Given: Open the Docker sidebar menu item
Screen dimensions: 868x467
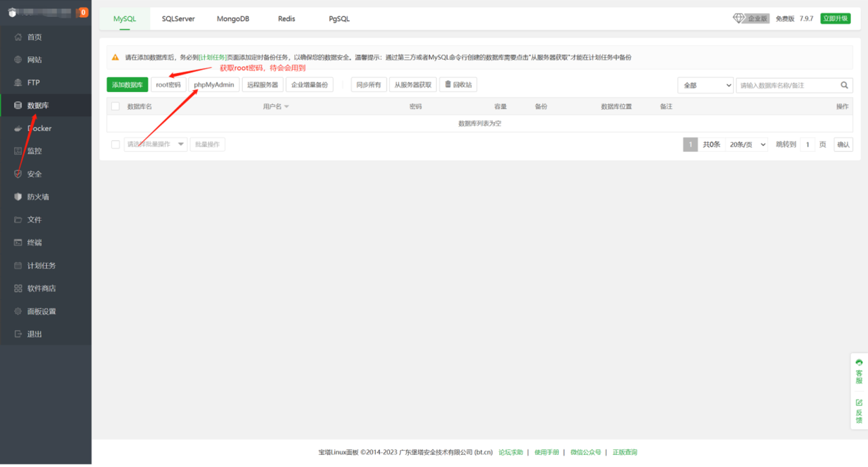Looking at the screenshot, I should tap(45, 128).
